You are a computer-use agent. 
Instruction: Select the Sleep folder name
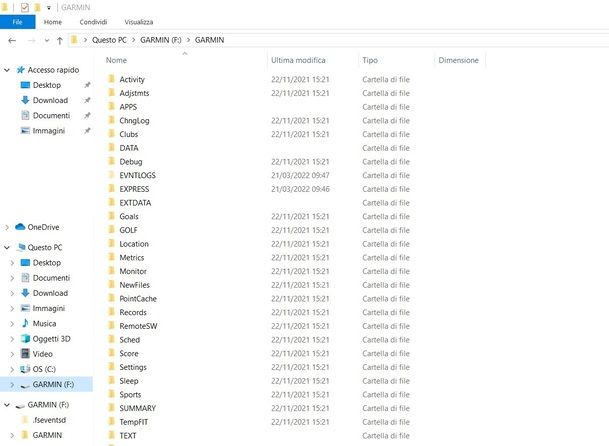click(x=129, y=381)
